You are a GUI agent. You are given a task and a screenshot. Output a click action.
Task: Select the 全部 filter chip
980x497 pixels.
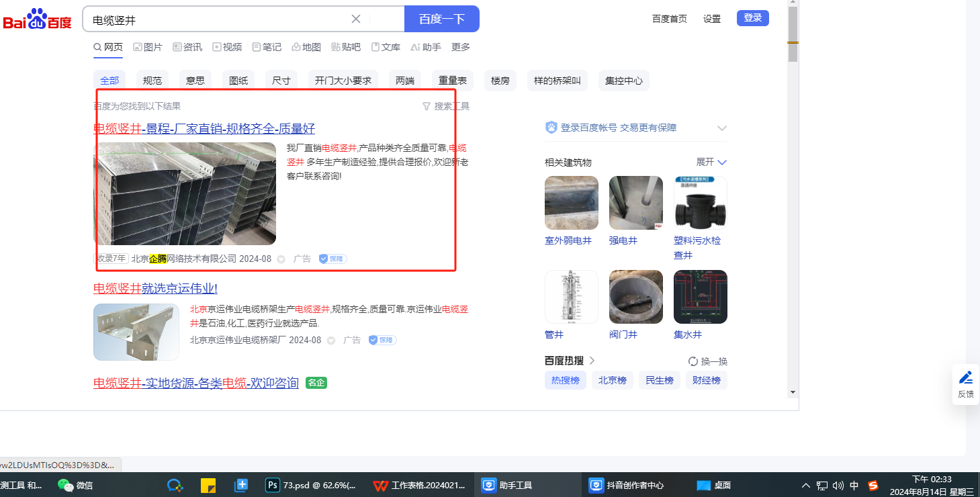109,81
